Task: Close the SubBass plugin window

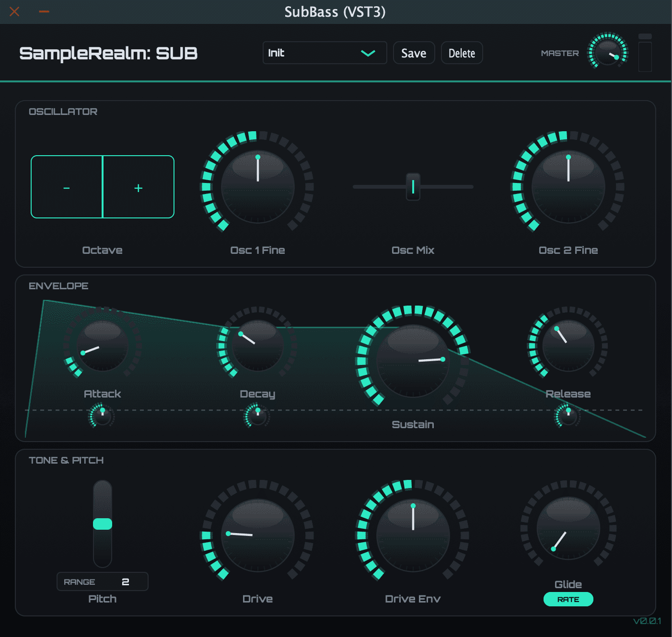Action: click(14, 11)
